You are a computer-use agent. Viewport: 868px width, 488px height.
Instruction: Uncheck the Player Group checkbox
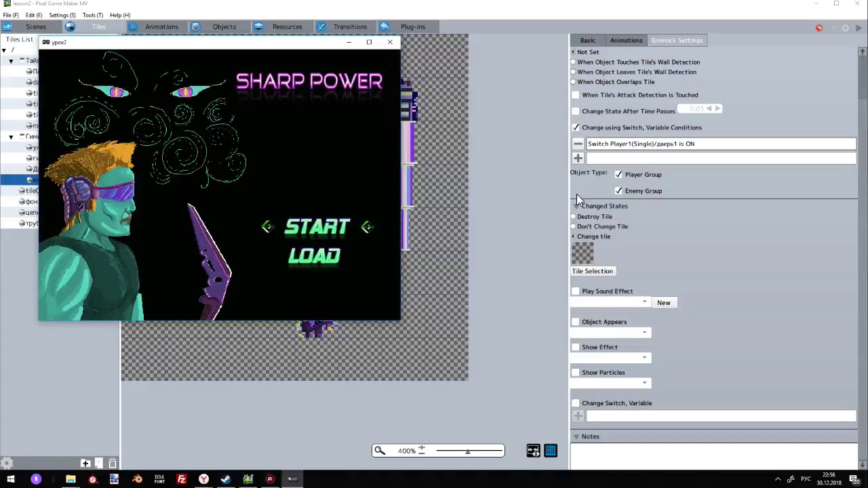[x=618, y=175]
